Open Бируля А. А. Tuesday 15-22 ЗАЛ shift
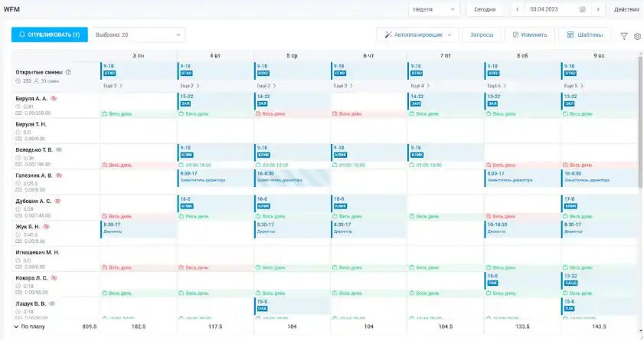The height and width of the screenshot is (341, 644). pos(215,100)
